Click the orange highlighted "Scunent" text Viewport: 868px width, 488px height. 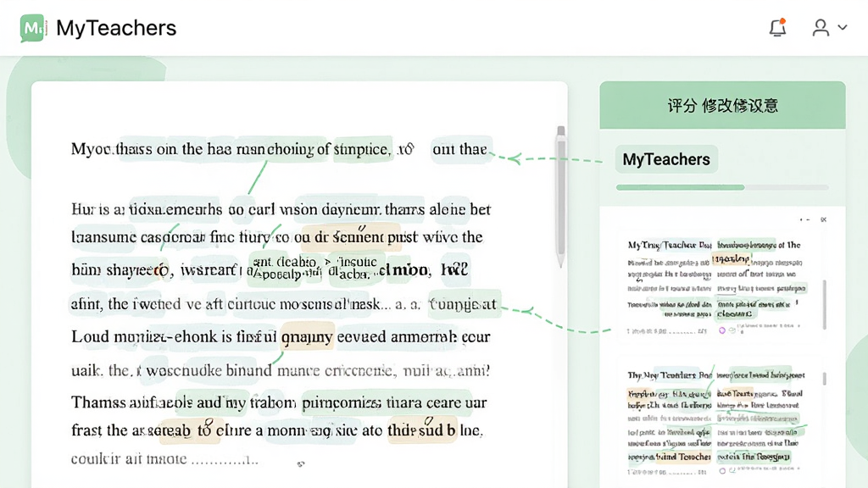(x=359, y=237)
